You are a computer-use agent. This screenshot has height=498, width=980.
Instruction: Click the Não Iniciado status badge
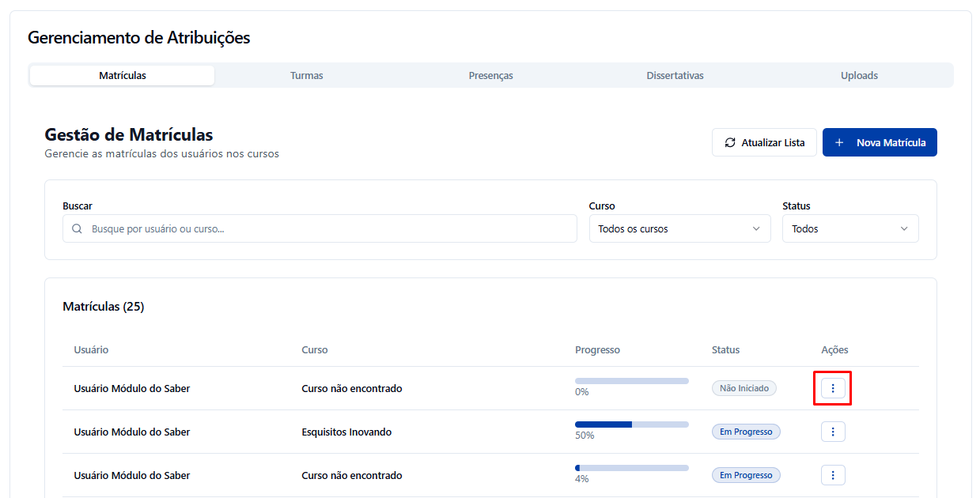[x=744, y=388]
